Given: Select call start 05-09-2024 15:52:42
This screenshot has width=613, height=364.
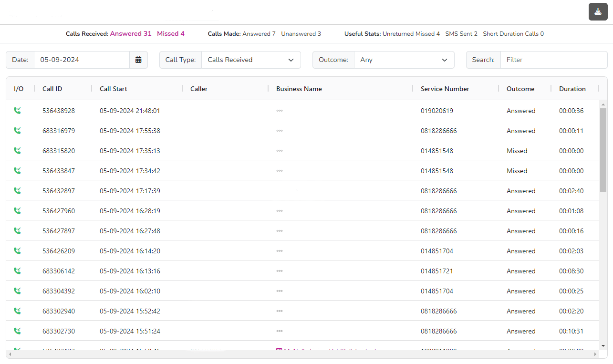Looking at the screenshot, I should tap(130, 311).
